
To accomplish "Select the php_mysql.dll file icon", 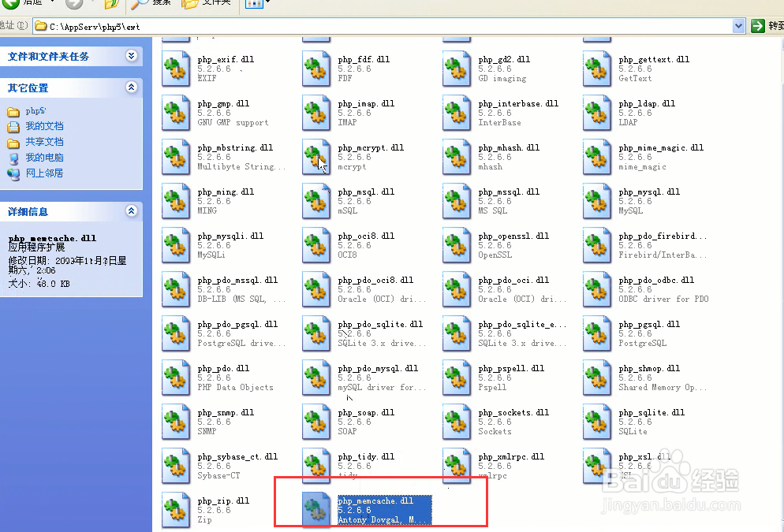I will 596,201.
